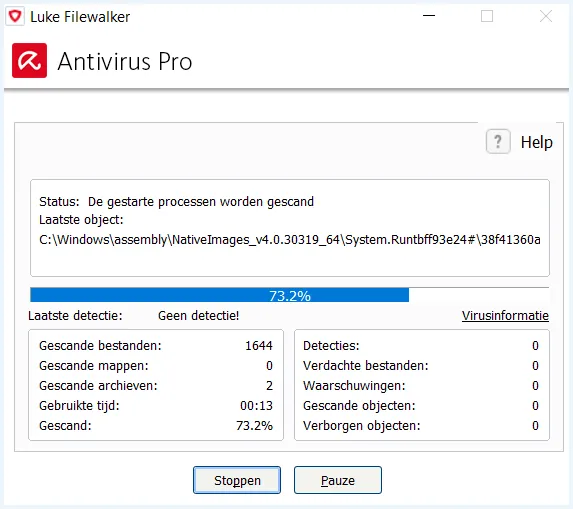Click the 'Detecties:' label
573x509 pixels.
tap(331, 346)
